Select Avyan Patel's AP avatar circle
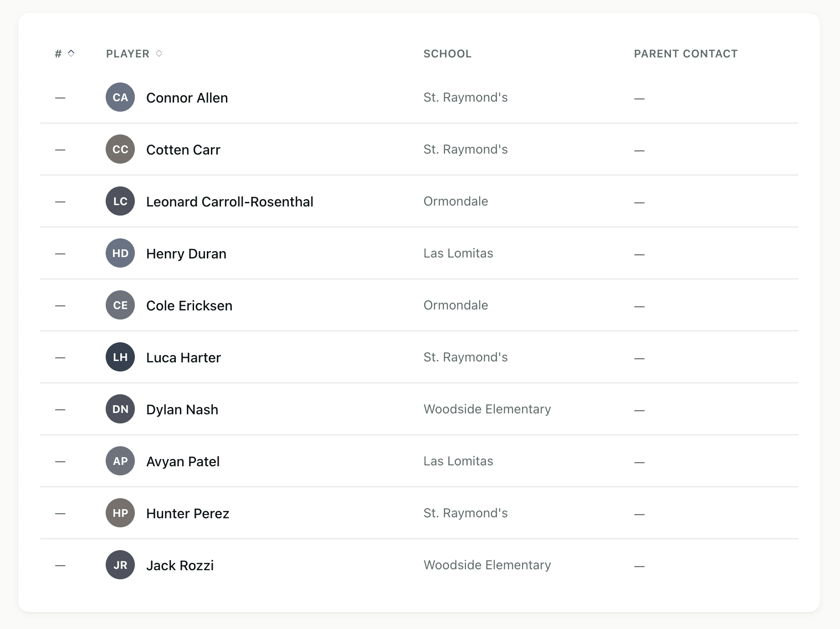 pos(120,461)
